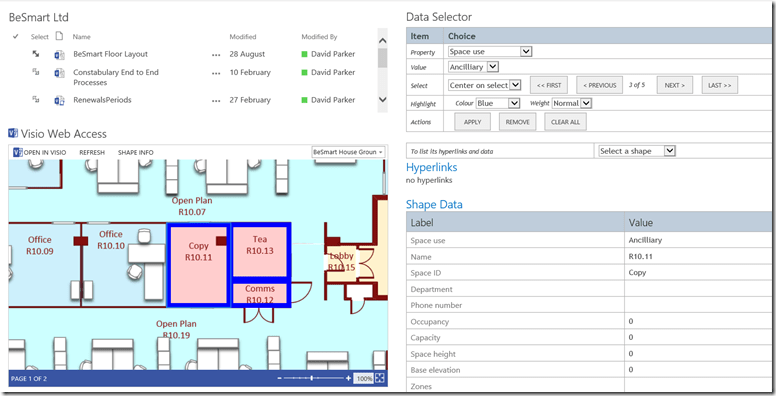Click David Parker on the 28 August row

(x=333, y=54)
